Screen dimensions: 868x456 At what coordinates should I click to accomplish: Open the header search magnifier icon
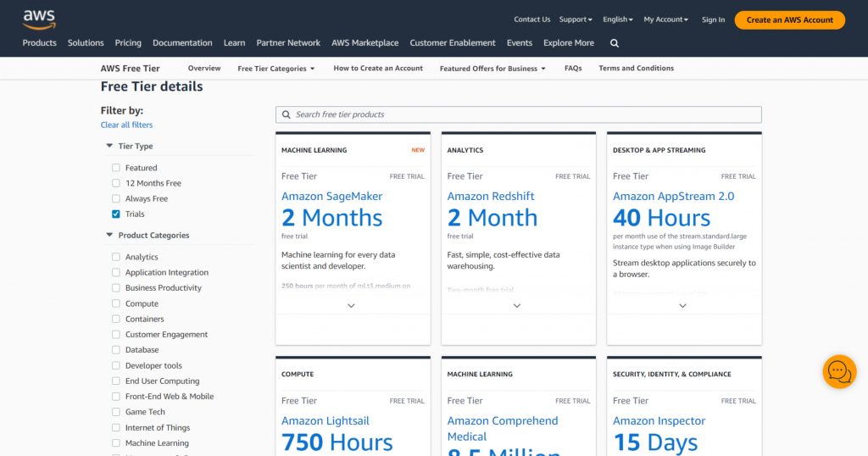click(x=615, y=43)
